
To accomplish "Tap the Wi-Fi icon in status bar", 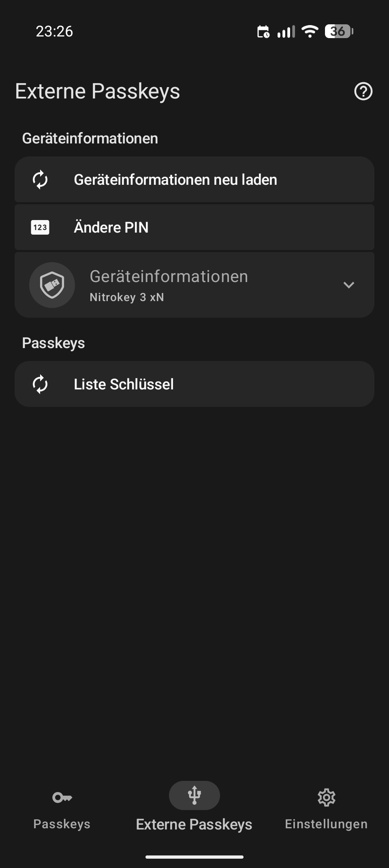I will [x=310, y=31].
